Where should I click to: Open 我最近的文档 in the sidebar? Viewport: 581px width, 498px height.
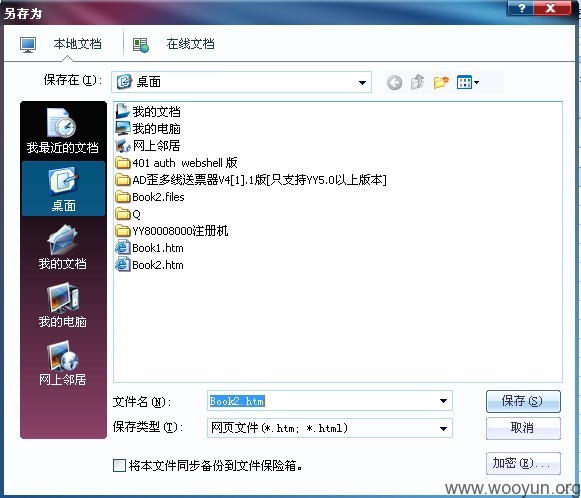tap(63, 131)
